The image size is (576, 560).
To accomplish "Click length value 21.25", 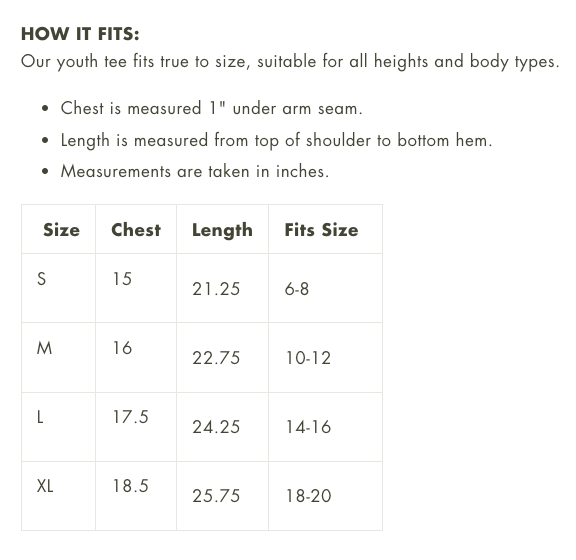I will coord(216,289).
